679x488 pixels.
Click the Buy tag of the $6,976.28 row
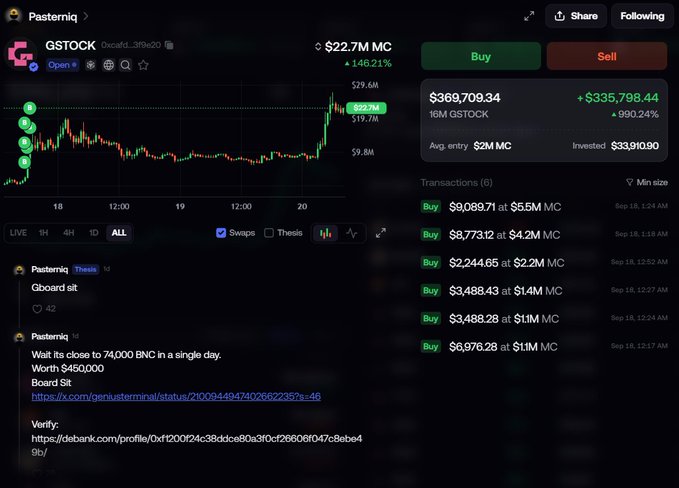coord(430,346)
